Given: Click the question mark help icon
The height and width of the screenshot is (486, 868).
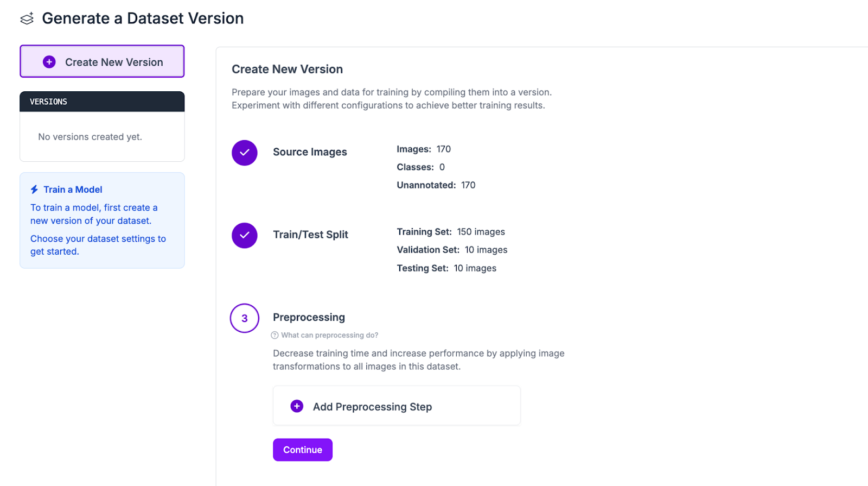Looking at the screenshot, I should pos(275,335).
